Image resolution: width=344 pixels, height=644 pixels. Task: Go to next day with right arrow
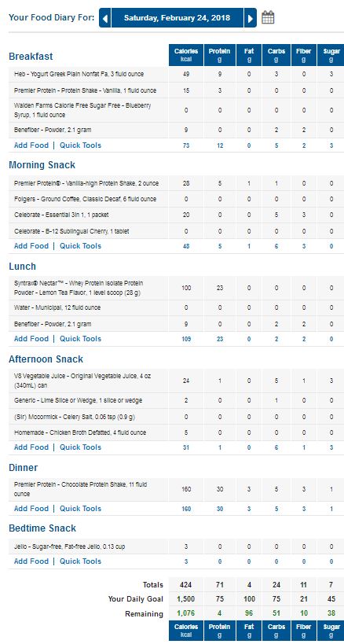coord(250,18)
